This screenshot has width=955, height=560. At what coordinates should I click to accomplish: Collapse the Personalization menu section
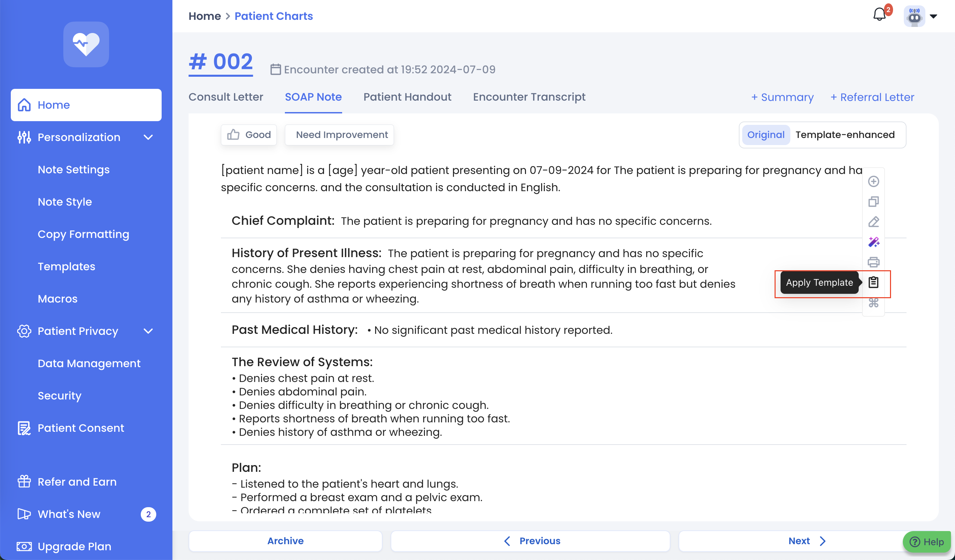[x=148, y=137]
